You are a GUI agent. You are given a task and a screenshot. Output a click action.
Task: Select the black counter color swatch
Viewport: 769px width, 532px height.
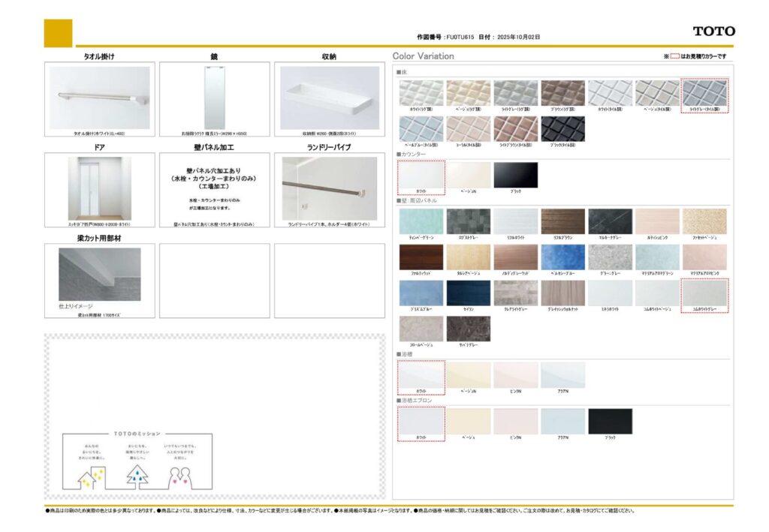coord(515,175)
